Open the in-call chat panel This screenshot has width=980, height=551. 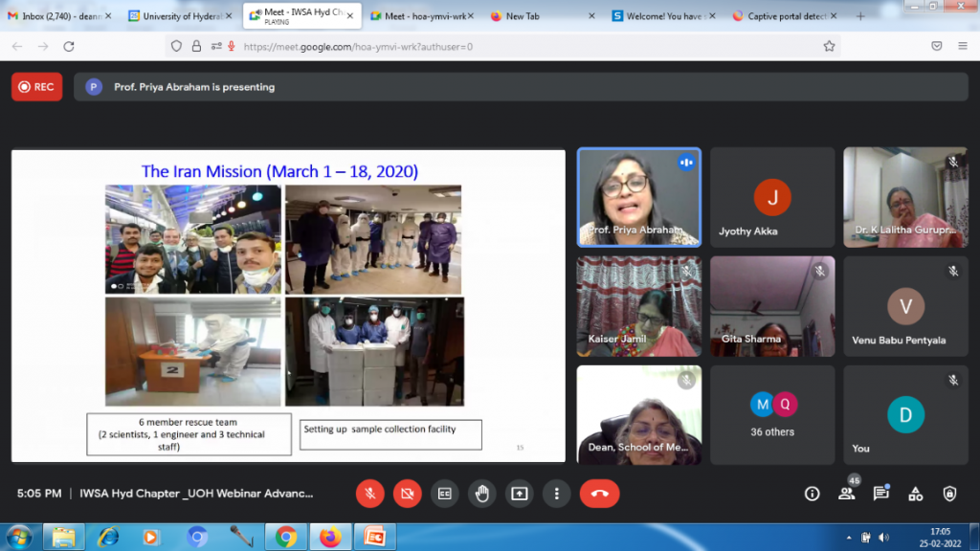pos(880,494)
